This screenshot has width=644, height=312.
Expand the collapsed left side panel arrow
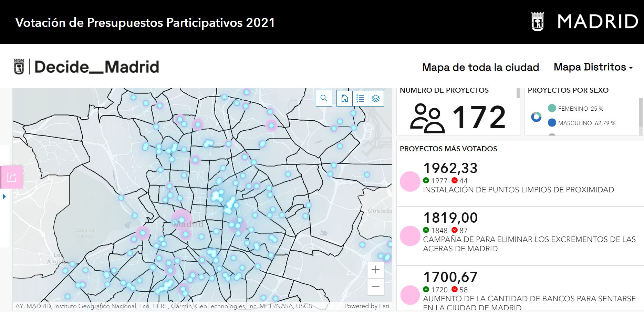pos(4,197)
